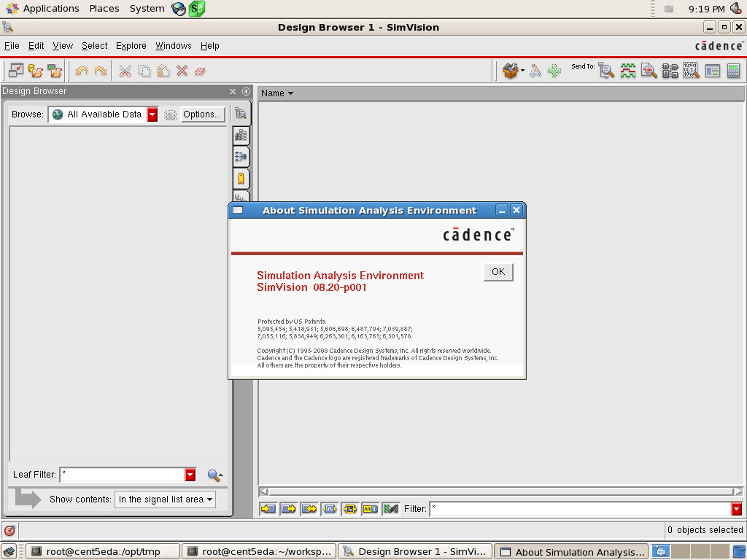
Task: Click the Redo arrow icon
Action: [101, 71]
